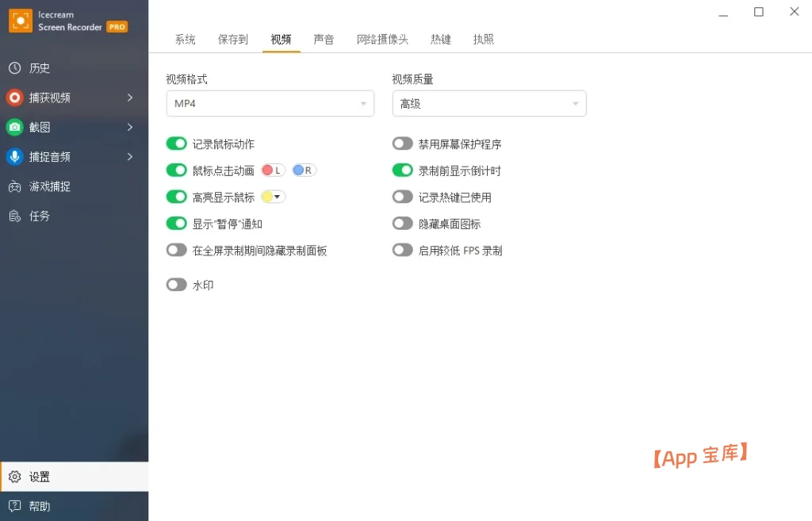Viewport: 812px width, 521px height.
Task: Open the 设置 settings section
Action: tap(38, 477)
